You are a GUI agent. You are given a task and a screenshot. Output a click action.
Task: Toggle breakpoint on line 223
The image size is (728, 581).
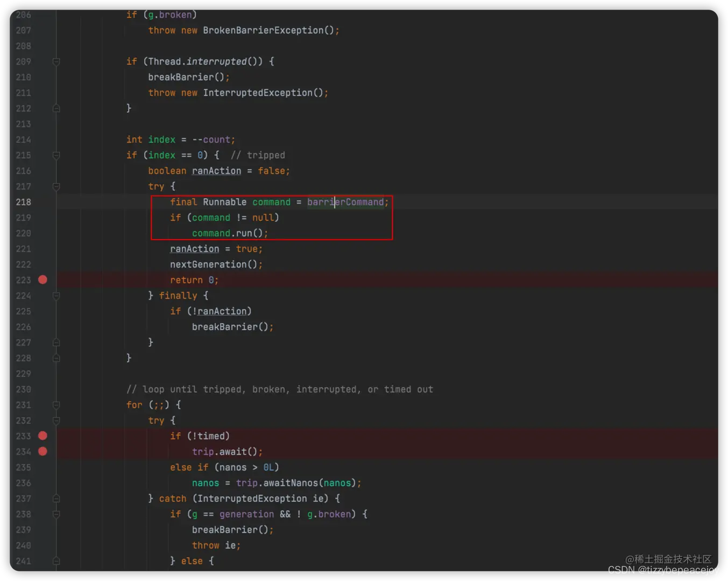pos(43,280)
